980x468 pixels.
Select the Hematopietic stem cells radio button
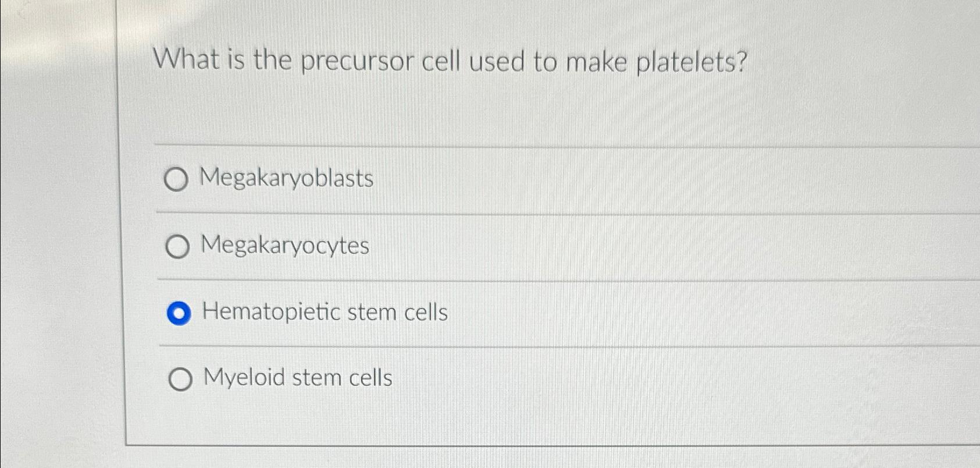(x=179, y=313)
